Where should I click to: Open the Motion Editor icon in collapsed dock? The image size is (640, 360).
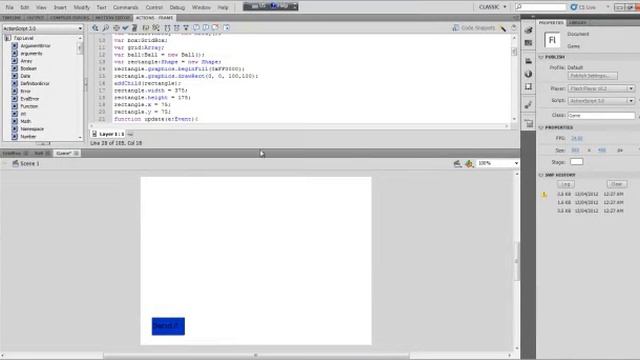[528, 105]
